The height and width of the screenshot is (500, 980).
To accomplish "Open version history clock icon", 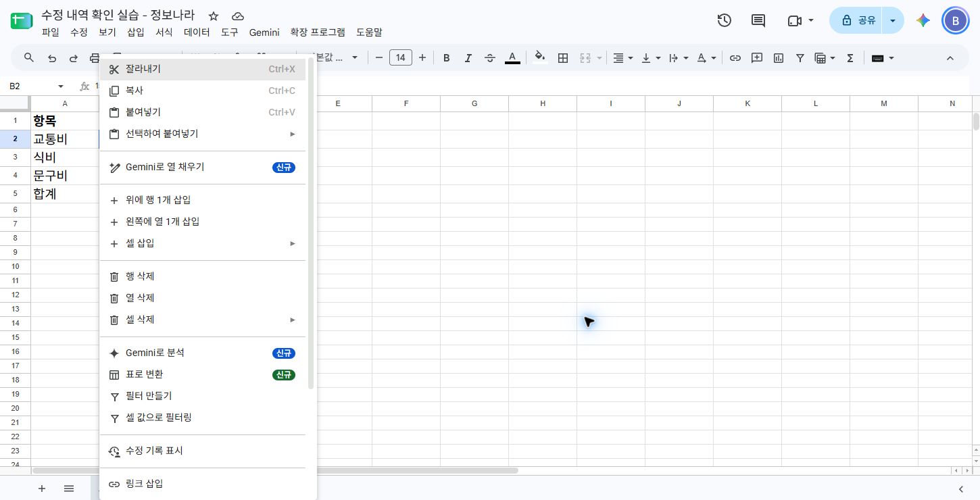I will pyautogui.click(x=725, y=20).
